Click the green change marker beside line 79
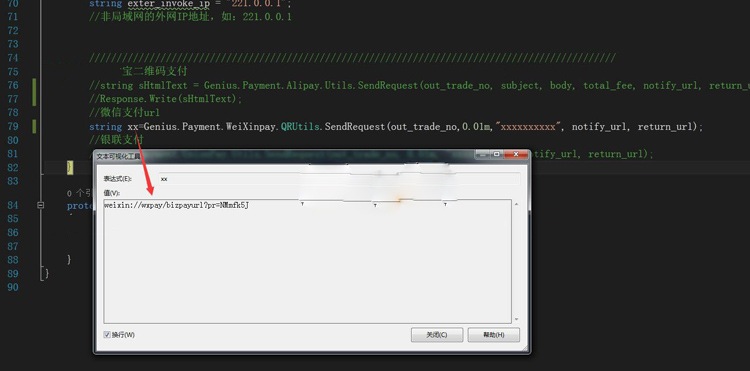Viewport: 750px width, 371px height. [34, 127]
